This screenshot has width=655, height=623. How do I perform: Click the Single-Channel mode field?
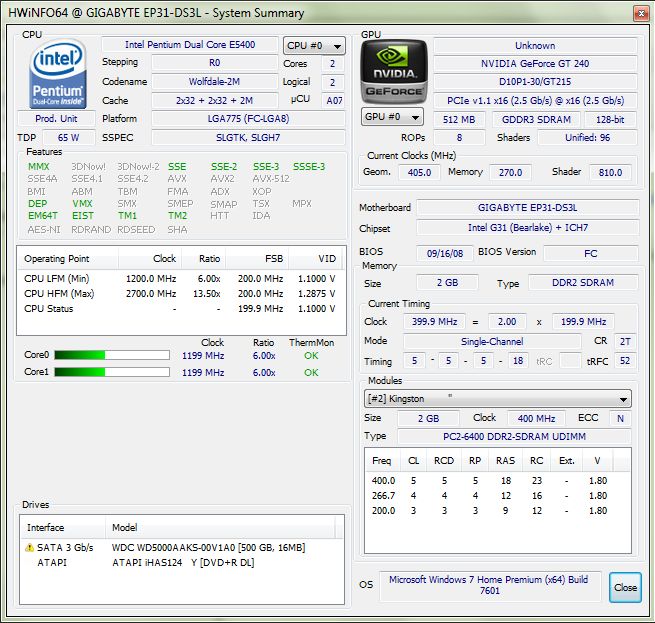[x=492, y=341]
